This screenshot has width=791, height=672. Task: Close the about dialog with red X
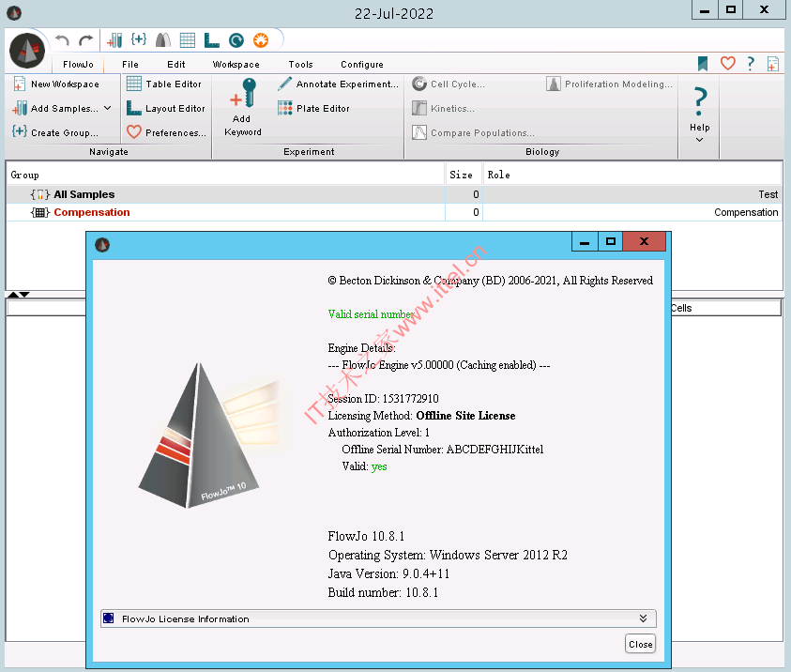click(645, 241)
